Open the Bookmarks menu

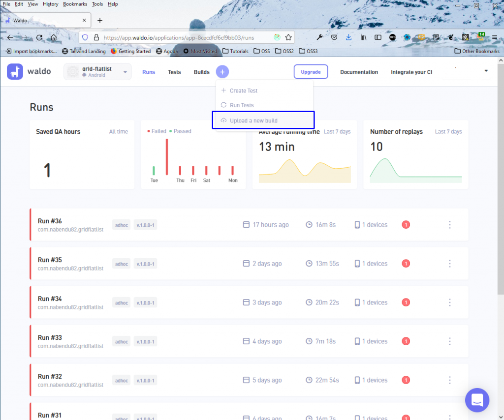75,4
